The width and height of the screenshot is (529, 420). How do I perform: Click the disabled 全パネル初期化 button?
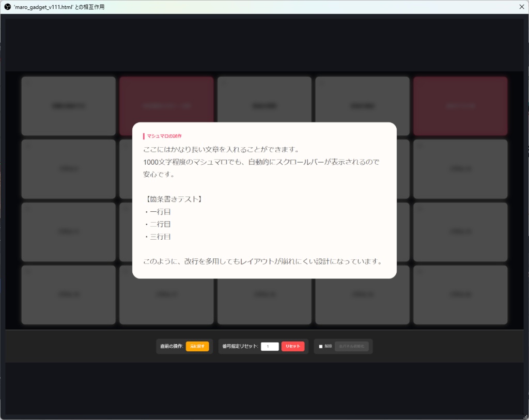352,346
